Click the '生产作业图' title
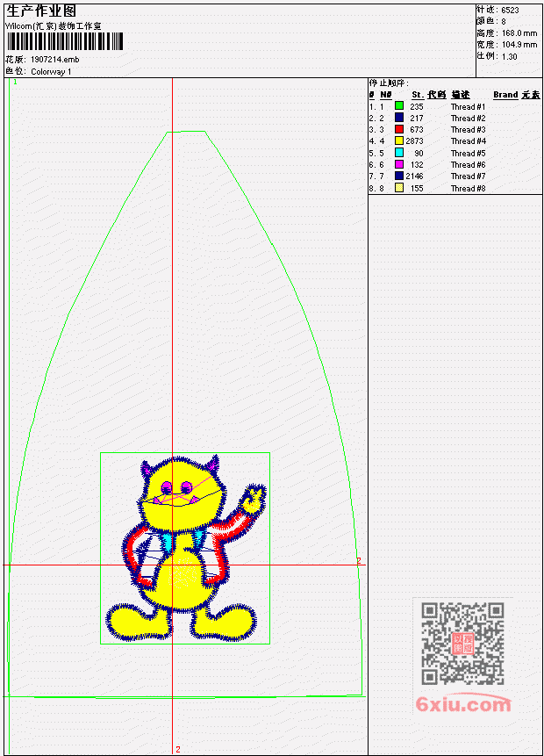Screen dimensions: 544x756 pos(40,11)
